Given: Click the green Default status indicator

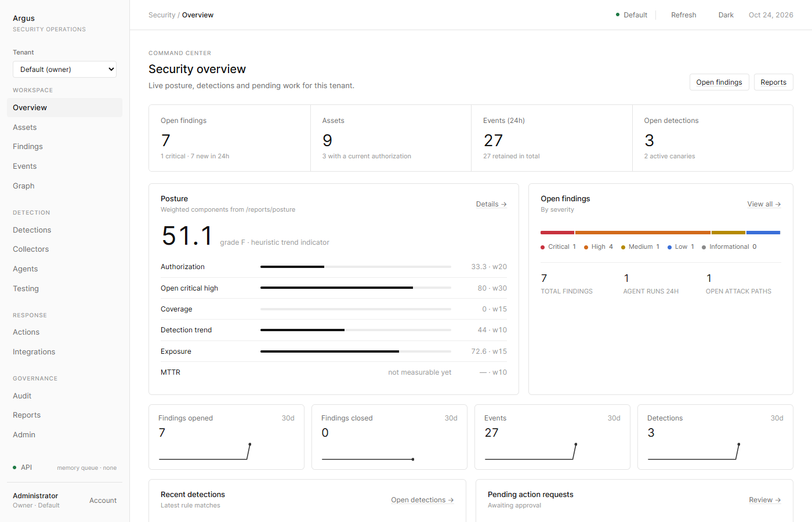Looking at the screenshot, I should point(618,15).
